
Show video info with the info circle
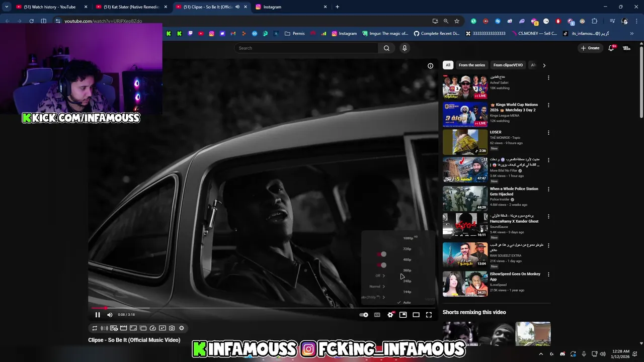click(430, 66)
